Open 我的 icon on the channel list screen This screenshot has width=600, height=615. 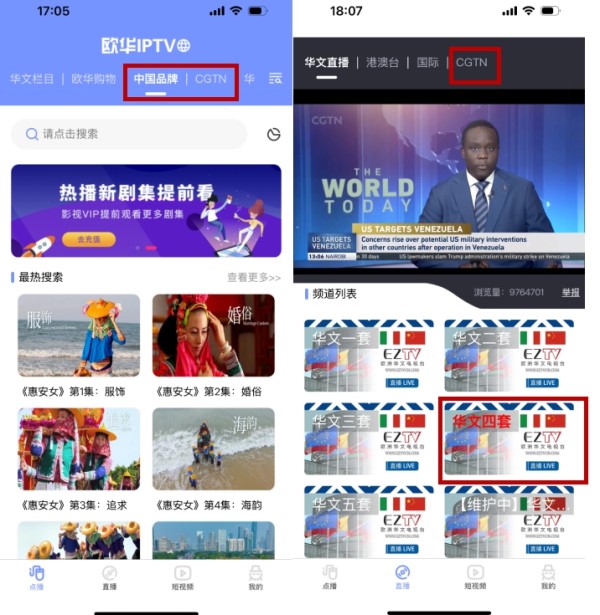click(x=548, y=578)
